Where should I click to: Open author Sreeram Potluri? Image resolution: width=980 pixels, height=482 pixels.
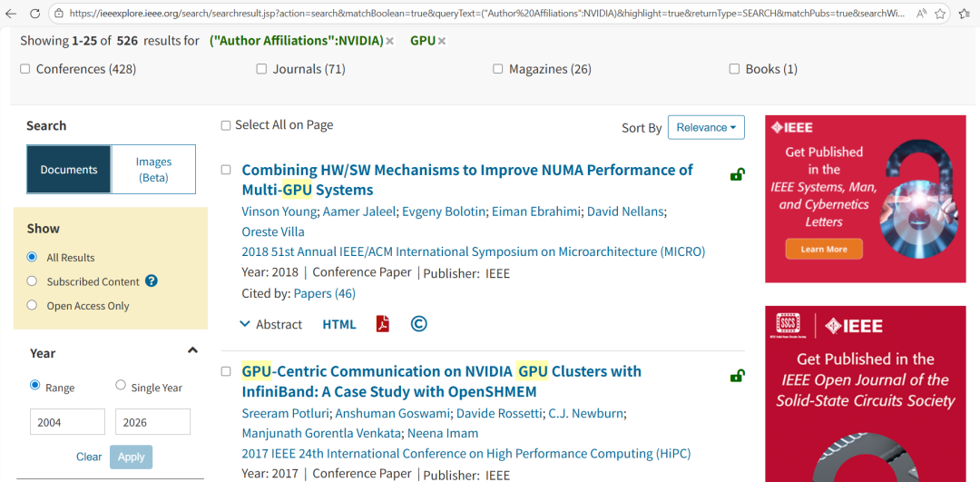tap(287, 413)
